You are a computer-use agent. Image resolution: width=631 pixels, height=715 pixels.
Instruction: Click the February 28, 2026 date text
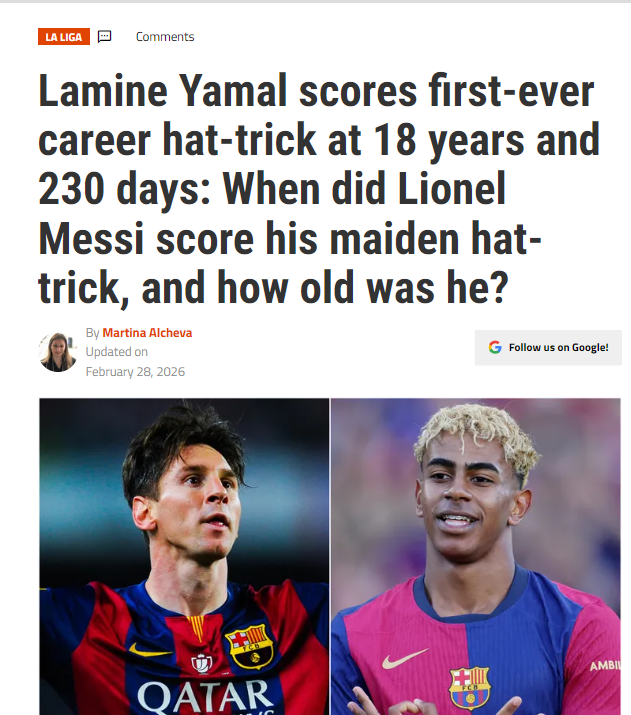coord(135,372)
